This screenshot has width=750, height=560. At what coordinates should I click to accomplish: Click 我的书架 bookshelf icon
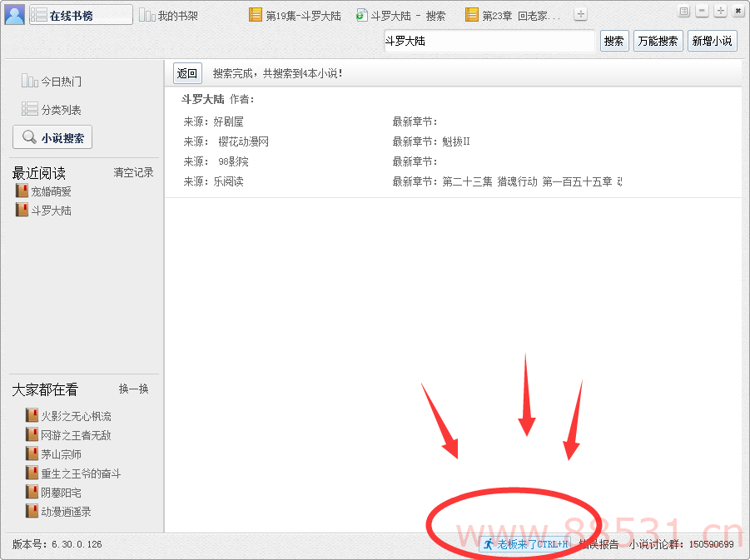pos(147,15)
